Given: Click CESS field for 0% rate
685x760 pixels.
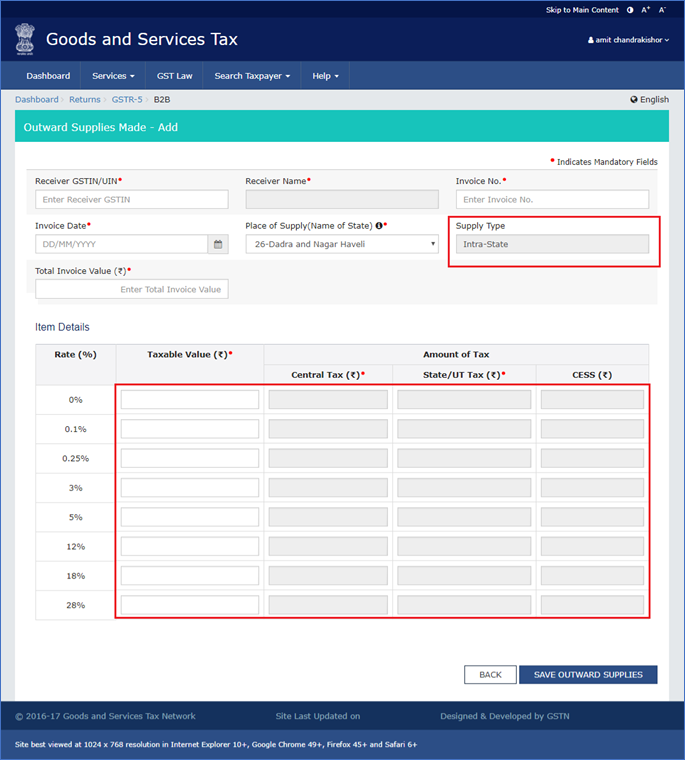Looking at the screenshot, I should point(592,400).
